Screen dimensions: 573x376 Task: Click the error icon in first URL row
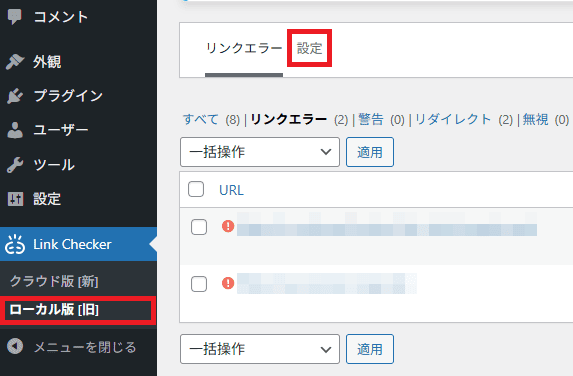pyautogui.click(x=228, y=226)
